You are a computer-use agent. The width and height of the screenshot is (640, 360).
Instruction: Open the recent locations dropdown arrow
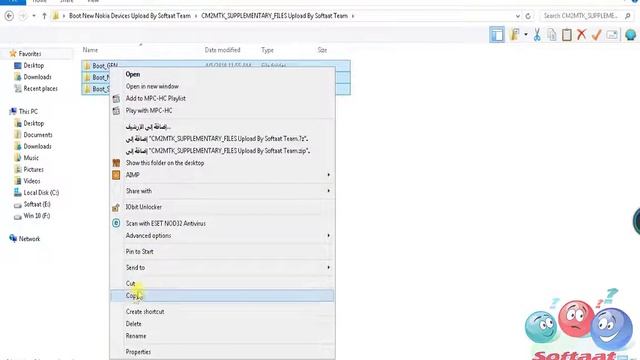point(34,16)
